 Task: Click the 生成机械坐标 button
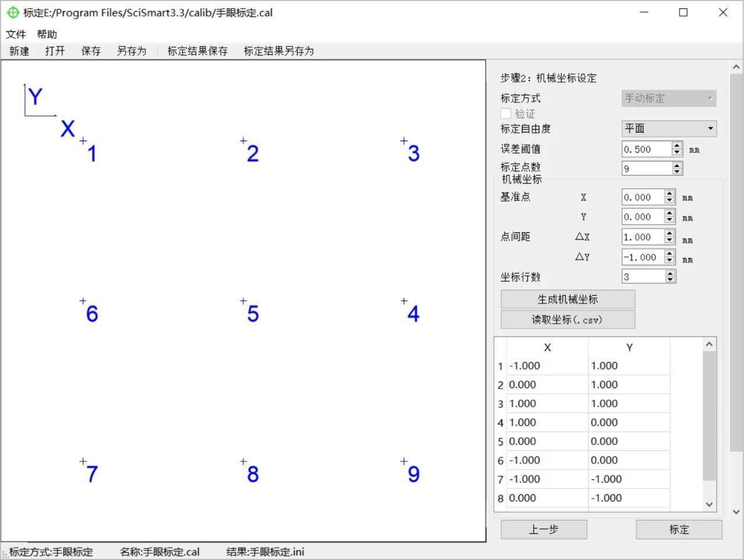(567, 299)
